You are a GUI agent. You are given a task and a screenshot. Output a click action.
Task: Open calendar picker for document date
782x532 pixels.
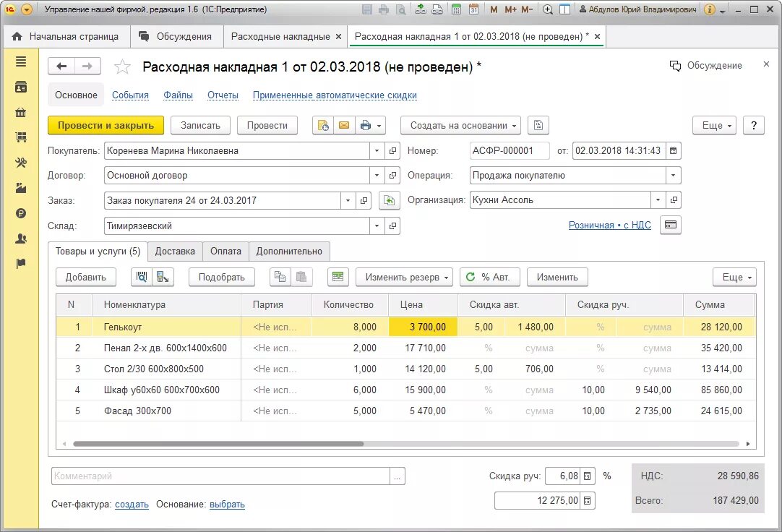pyautogui.click(x=674, y=150)
